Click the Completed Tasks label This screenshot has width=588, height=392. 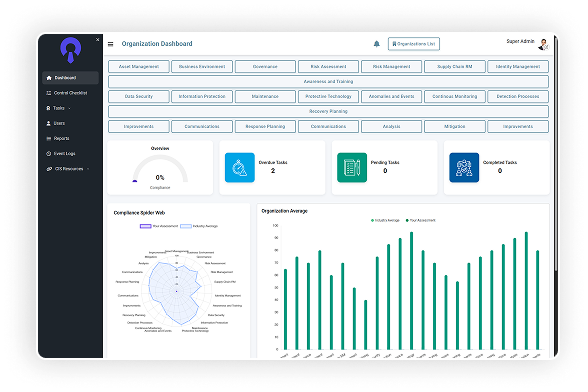[x=500, y=162]
